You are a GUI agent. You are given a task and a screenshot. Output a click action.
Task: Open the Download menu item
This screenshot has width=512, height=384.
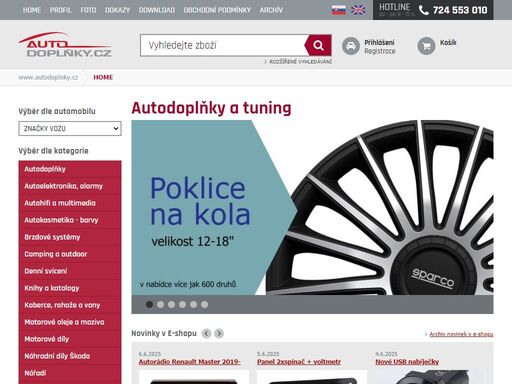pyautogui.click(x=157, y=10)
